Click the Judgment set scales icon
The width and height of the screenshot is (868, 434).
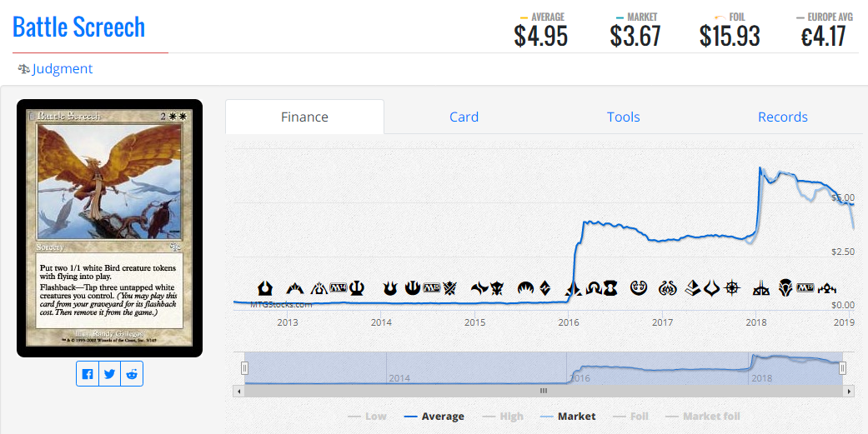tap(24, 69)
